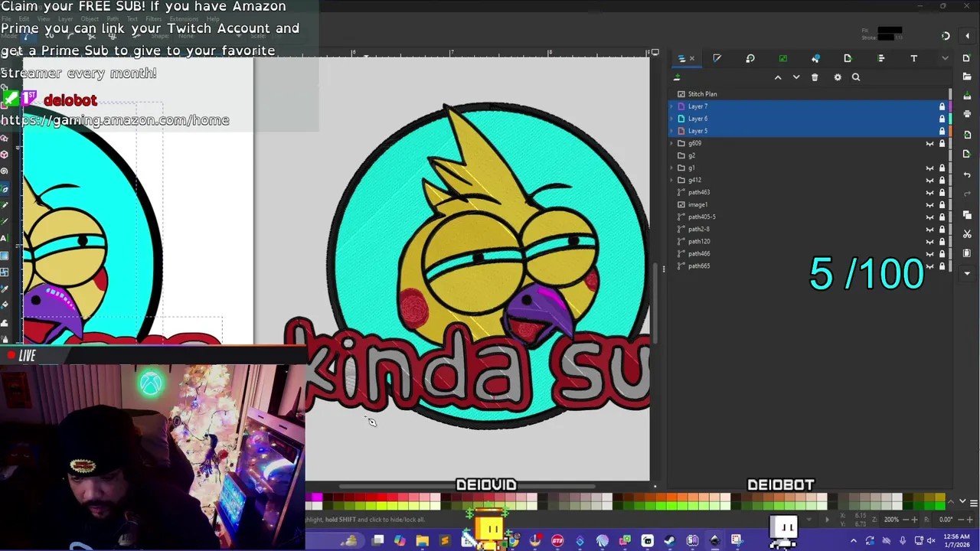Expand group g1 in objects tree
Viewport: 980px width, 551px height.
(x=672, y=168)
